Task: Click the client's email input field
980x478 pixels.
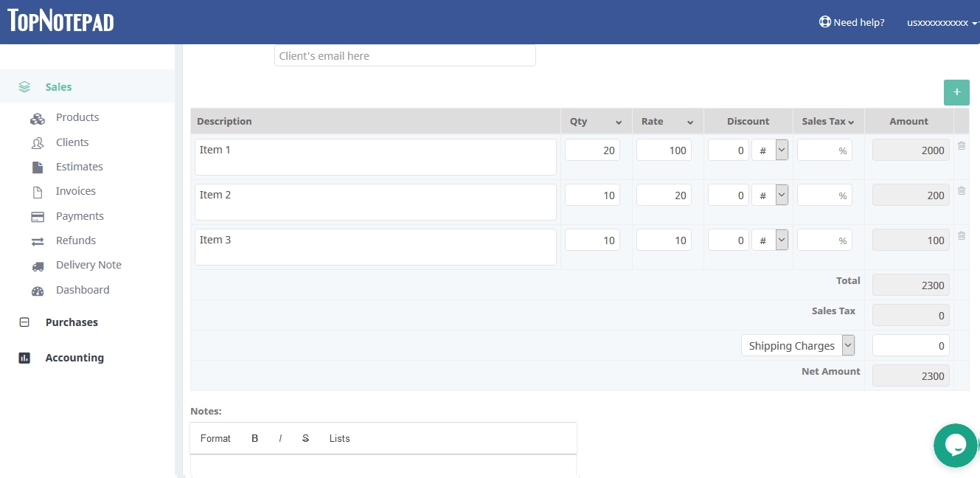Action: coord(405,55)
